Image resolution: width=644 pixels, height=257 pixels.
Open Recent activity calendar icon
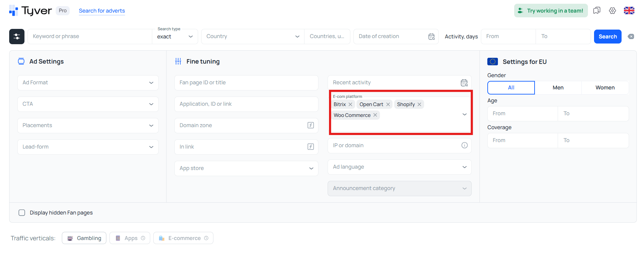tap(464, 83)
